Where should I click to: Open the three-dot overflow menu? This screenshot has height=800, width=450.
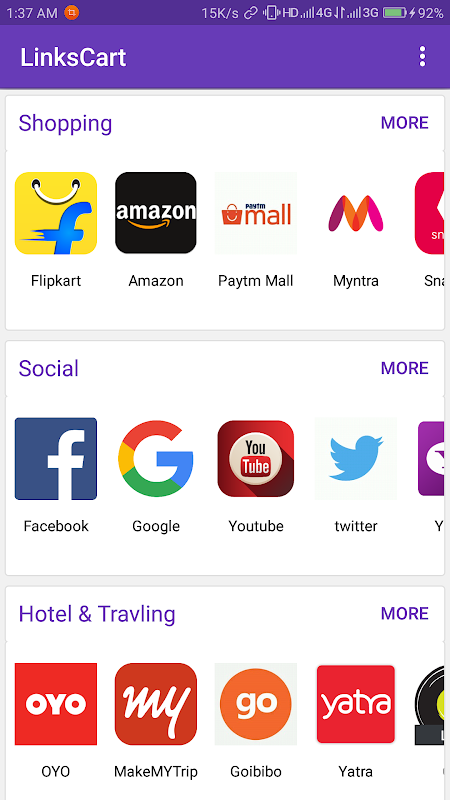point(422,57)
